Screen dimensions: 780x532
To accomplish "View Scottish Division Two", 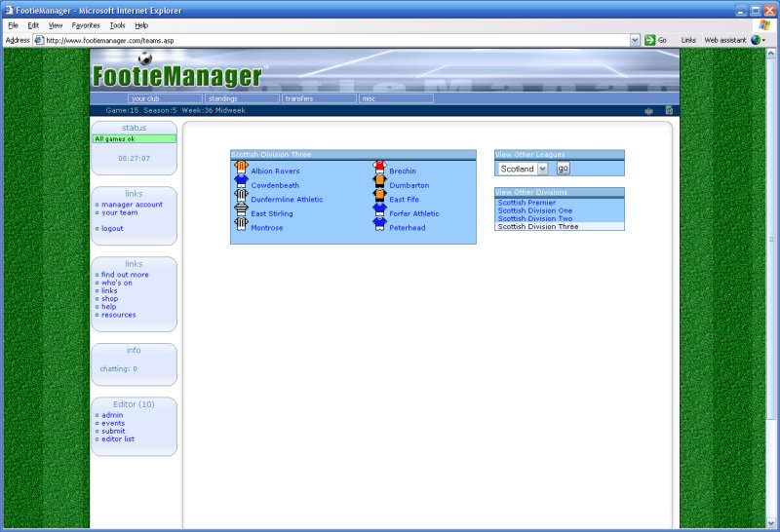I will point(534,218).
